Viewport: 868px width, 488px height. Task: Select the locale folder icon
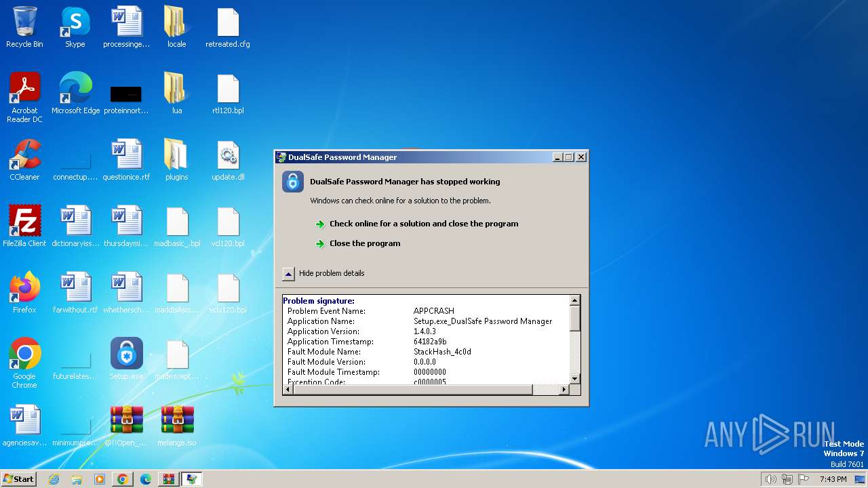point(176,27)
